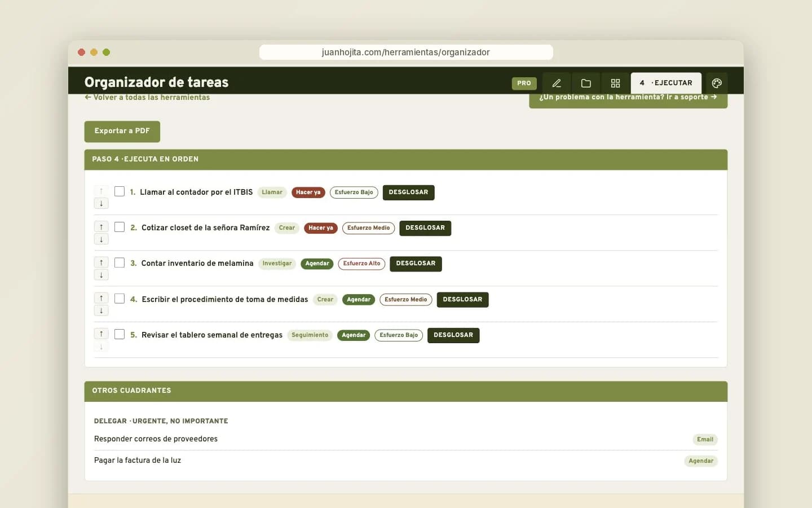Screen dimensions: 812x508
Task: Open the pencil edit step icon
Action: pyautogui.click(x=557, y=83)
